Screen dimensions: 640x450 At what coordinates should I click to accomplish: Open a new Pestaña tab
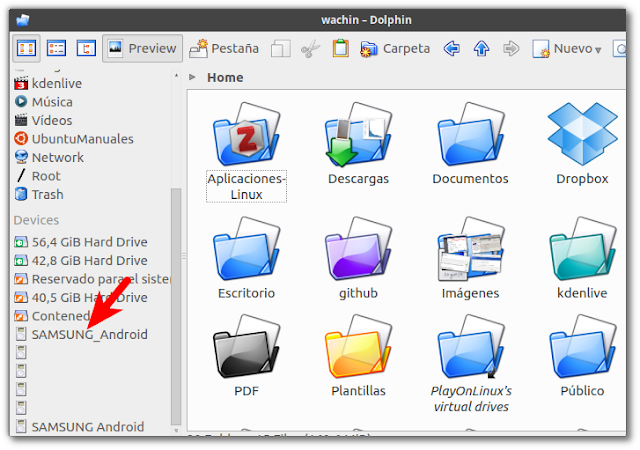point(224,49)
